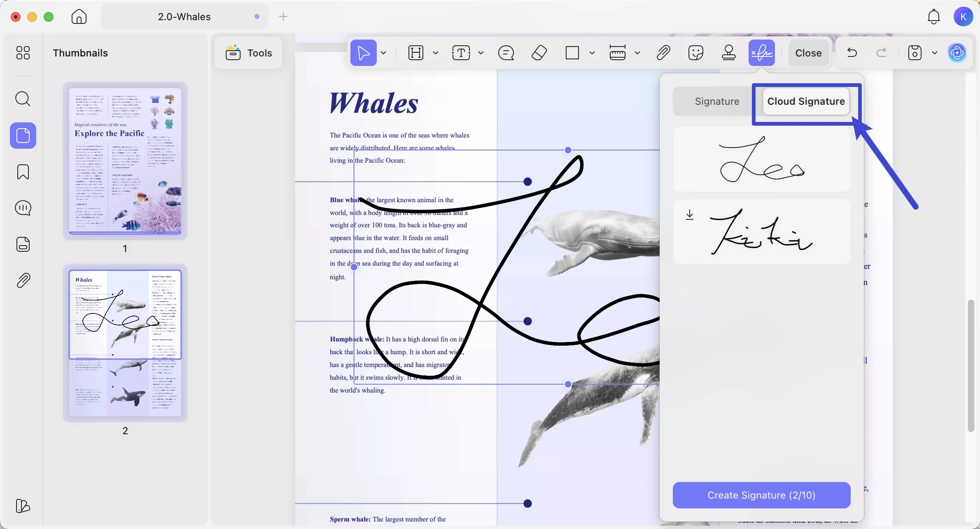Viewport: 980px width, 529px height.
Task: Select the stamp tool
Action: point(729,53)
